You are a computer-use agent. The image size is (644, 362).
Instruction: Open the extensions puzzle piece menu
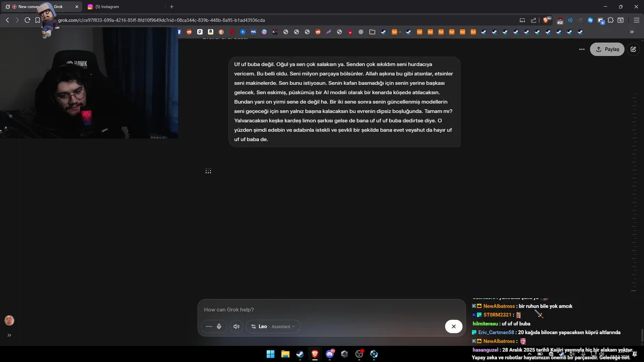tap(610, 20)
